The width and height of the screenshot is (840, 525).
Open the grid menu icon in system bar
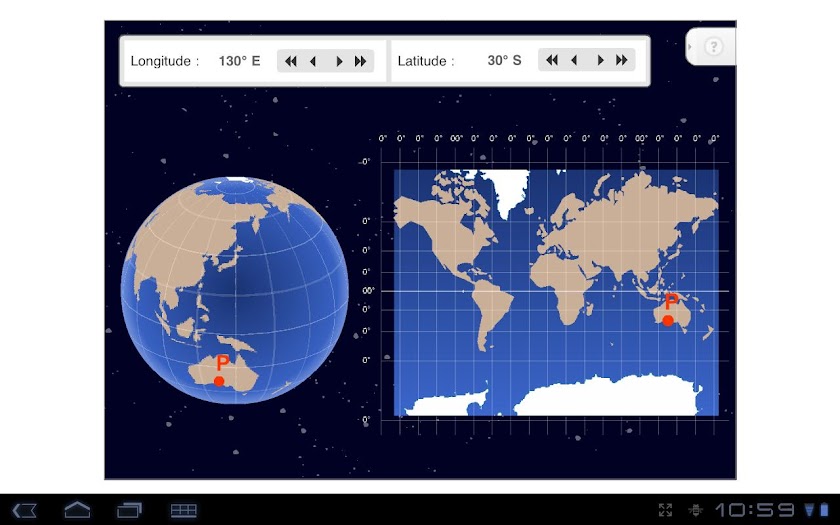coord(184,510)
